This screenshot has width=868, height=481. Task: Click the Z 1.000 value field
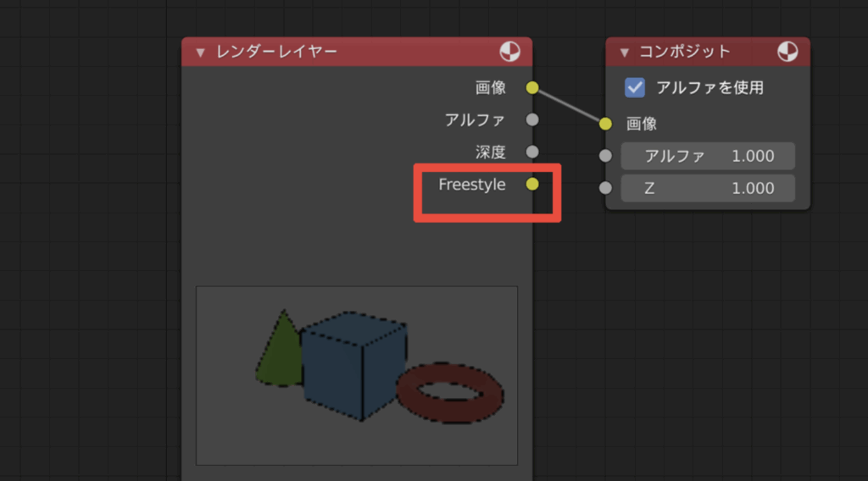(x=709, y=188)
